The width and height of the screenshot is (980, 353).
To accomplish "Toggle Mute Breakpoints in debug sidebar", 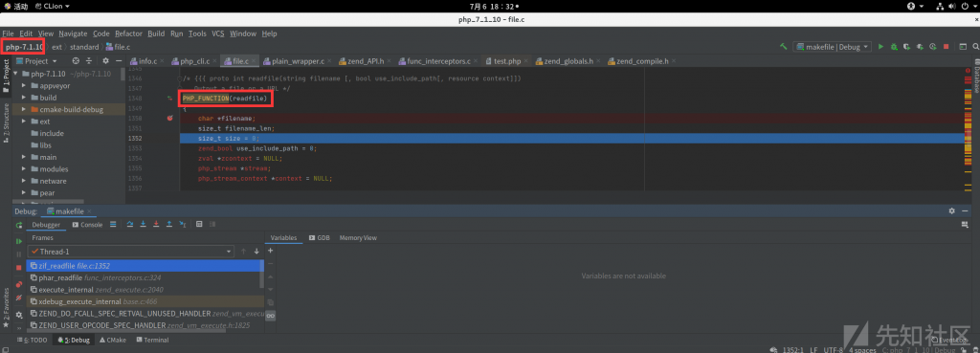I will point(19,298).
